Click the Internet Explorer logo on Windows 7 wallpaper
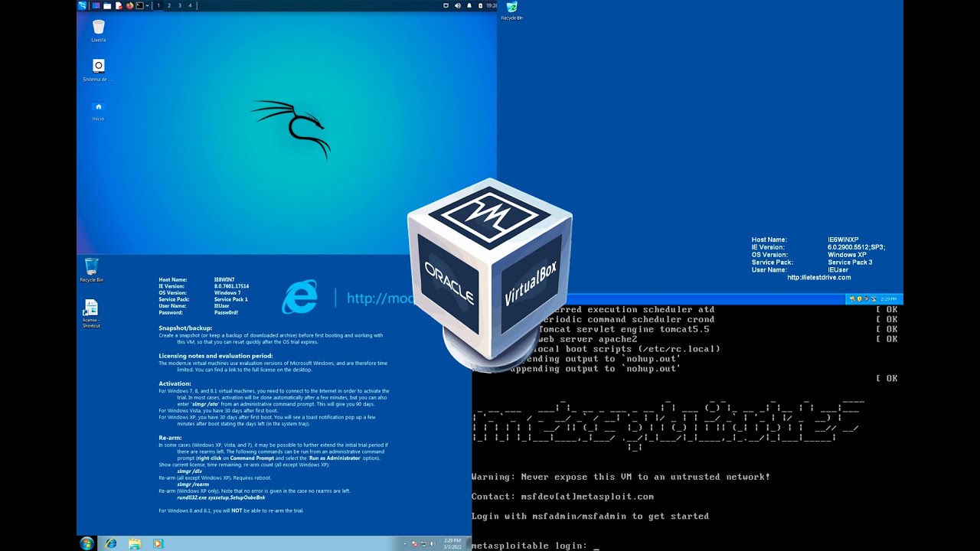 299,297
